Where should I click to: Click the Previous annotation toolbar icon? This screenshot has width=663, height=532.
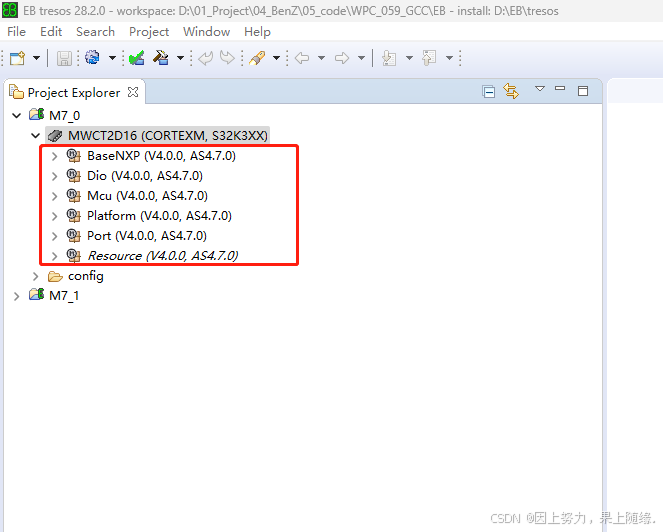click(x=429, y=58)
